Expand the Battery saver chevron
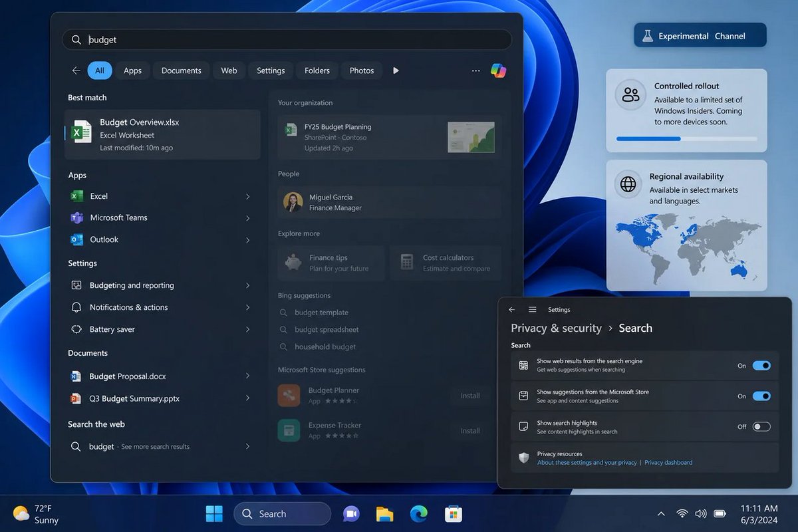This screenshot has height=532, width=798. pos(247,329)
